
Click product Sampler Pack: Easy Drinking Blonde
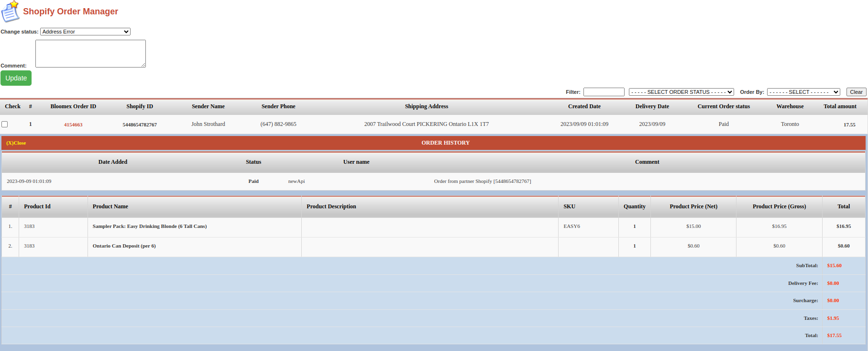[150, 226]
